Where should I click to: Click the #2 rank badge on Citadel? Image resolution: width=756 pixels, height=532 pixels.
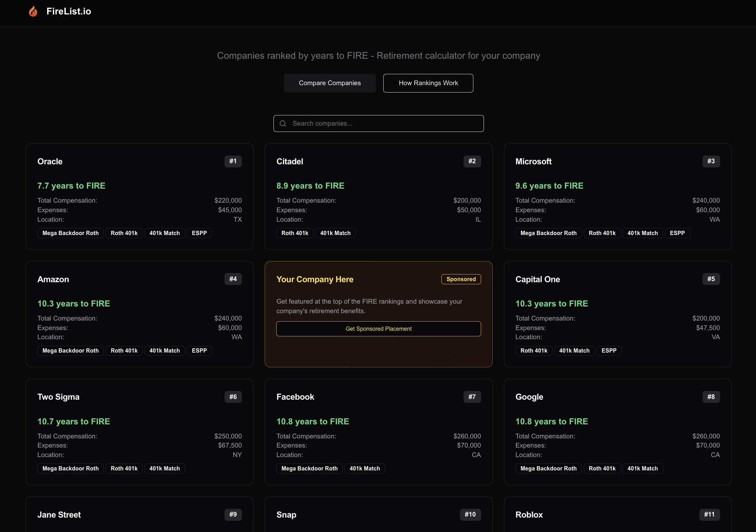tap(472, 161)
